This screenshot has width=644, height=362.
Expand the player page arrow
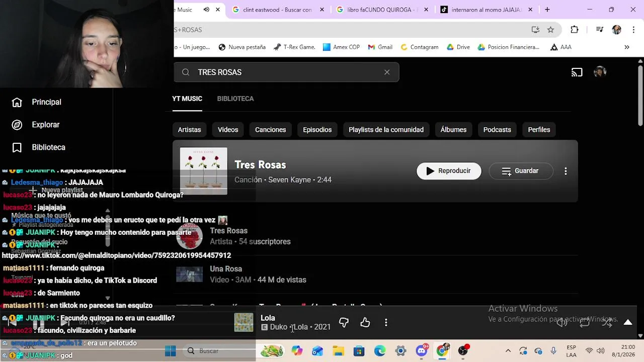(628, 322)
